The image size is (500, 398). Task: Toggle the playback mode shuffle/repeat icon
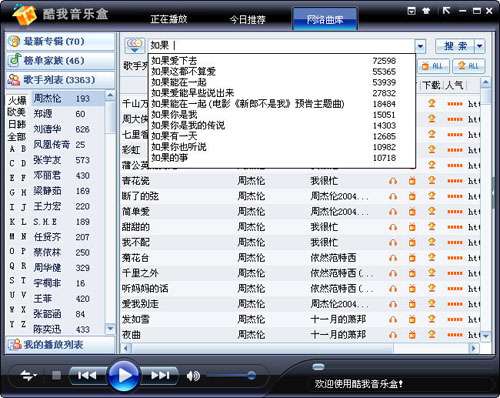(28, 376)
